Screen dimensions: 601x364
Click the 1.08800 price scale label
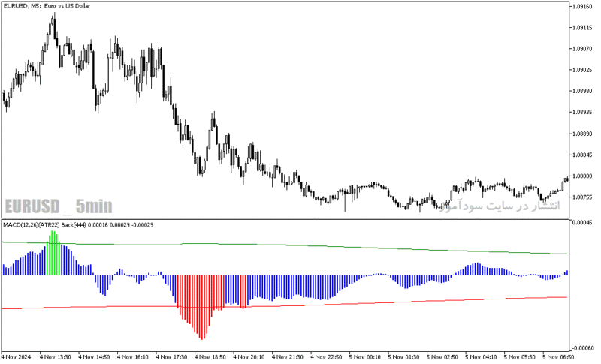point(581,176)
